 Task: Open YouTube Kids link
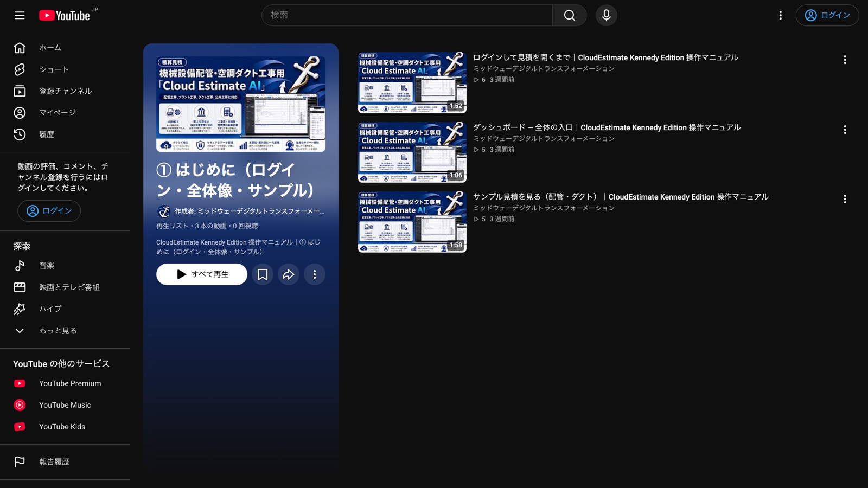[x=65, y=427]
